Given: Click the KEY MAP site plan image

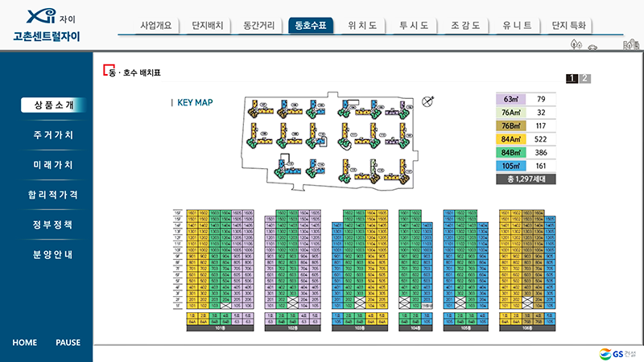Looking at the screenshot, I should point(329,142).
